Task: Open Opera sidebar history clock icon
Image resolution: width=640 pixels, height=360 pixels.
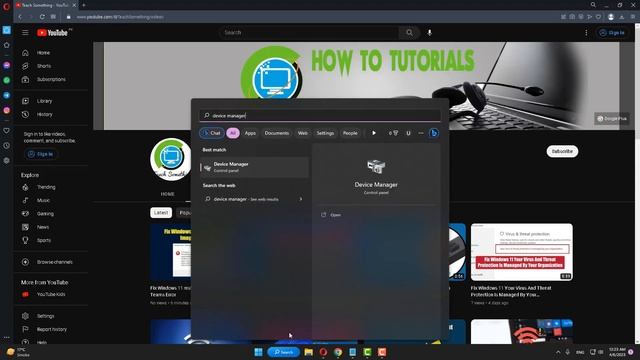Action: pos(7,146)
